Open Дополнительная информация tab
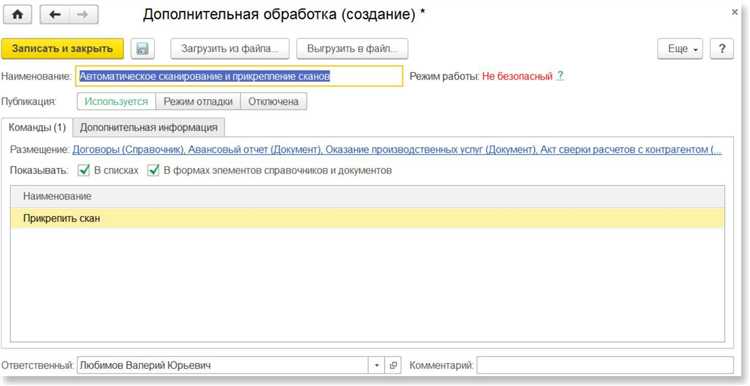Screen dimensions: 750x386 [148, 128]
